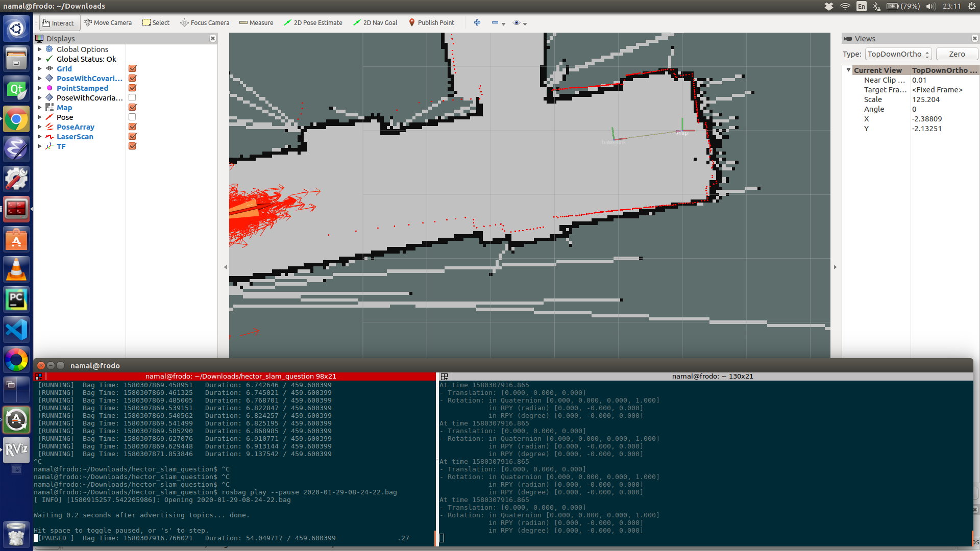980x551 pixels.
Task: Expand Global Status tree item
Action: 40,59
